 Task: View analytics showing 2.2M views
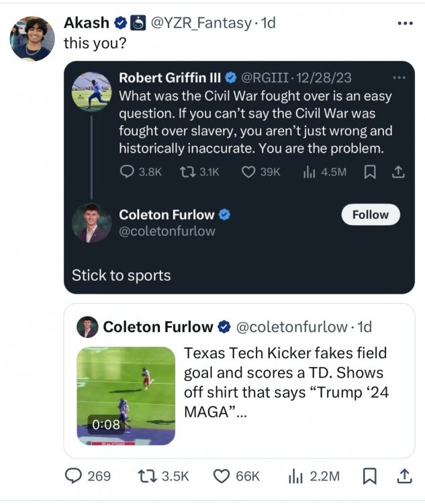[x=295, y=476]
